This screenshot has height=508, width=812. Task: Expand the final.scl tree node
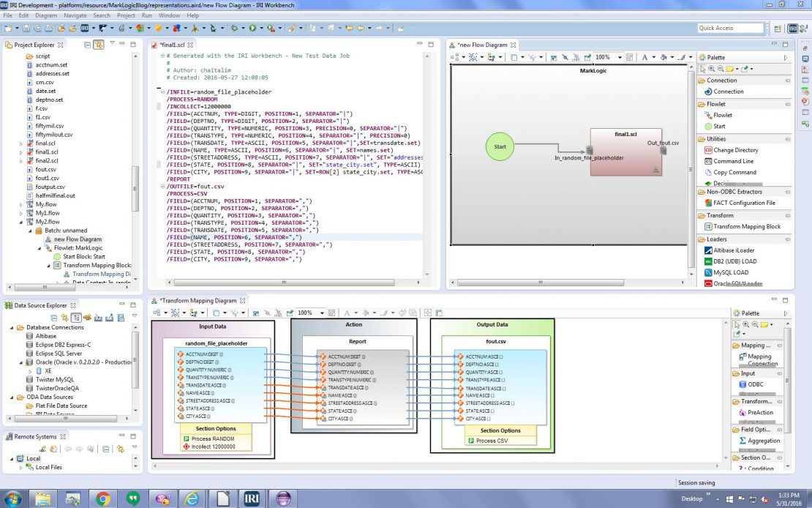pos(21,143)
